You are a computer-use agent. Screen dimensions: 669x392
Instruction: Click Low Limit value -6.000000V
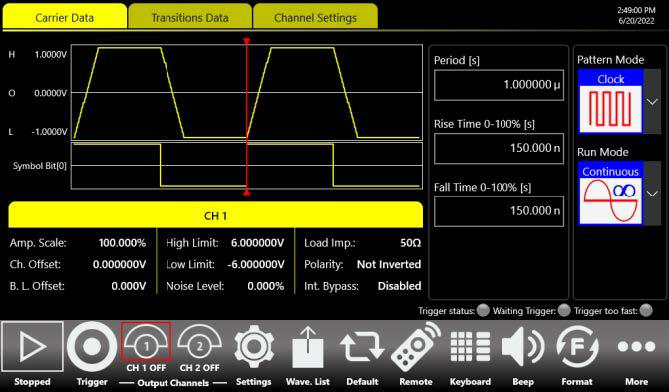tap(256, 264)
